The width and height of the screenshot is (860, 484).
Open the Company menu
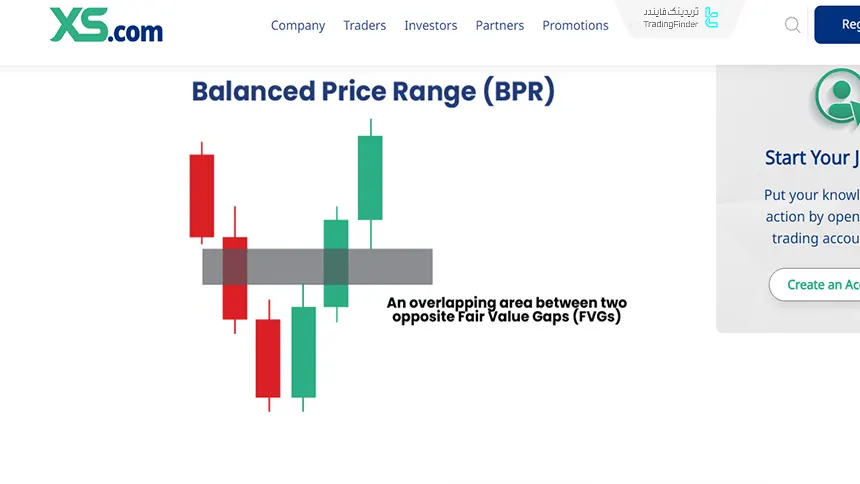tap(298, 26)
